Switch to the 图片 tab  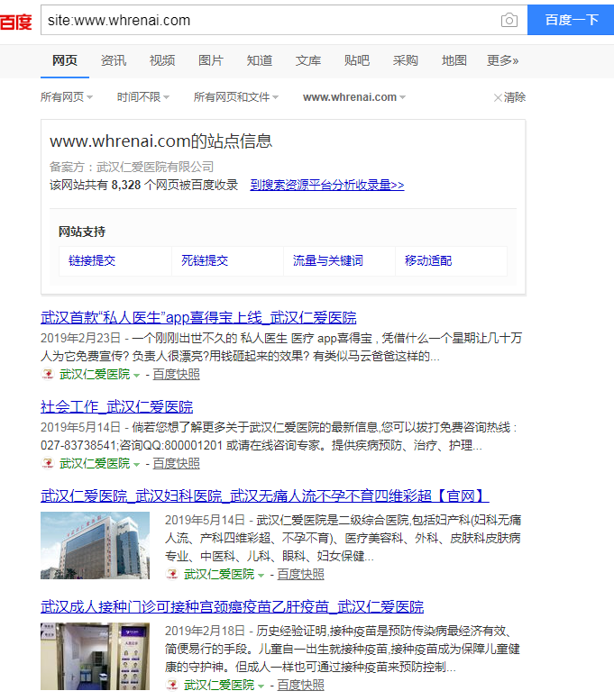(211, 60)
